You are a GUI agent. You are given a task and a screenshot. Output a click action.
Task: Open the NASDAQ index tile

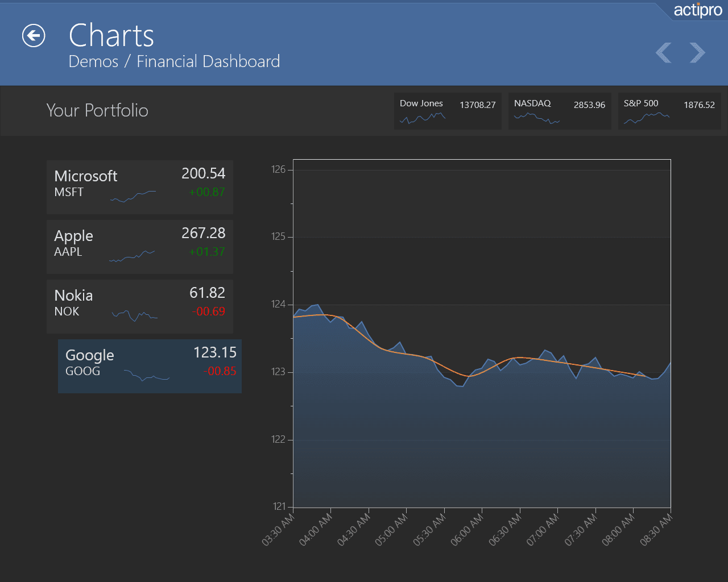coord(560,111)
